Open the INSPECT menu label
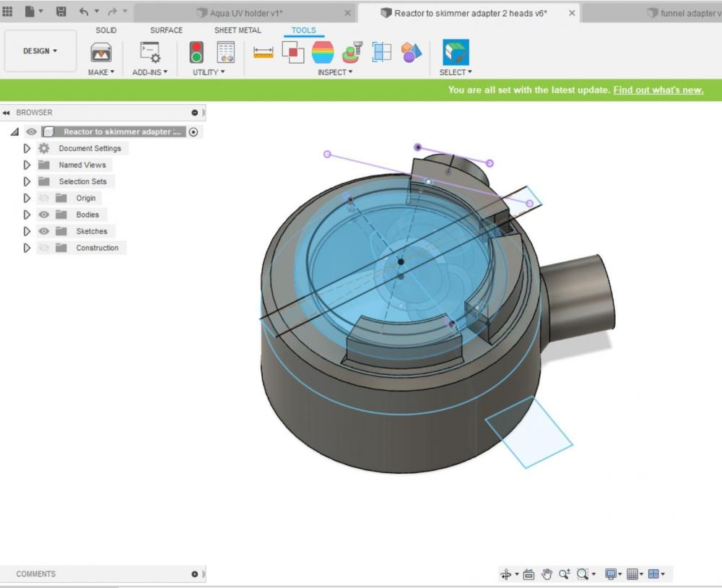Viewport: 722px width, 588px height. click(335, 72)
